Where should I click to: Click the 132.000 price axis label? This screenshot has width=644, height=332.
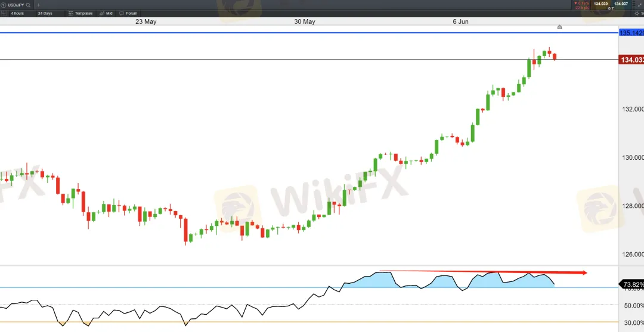pyautogui.click(x=633, y=110)
